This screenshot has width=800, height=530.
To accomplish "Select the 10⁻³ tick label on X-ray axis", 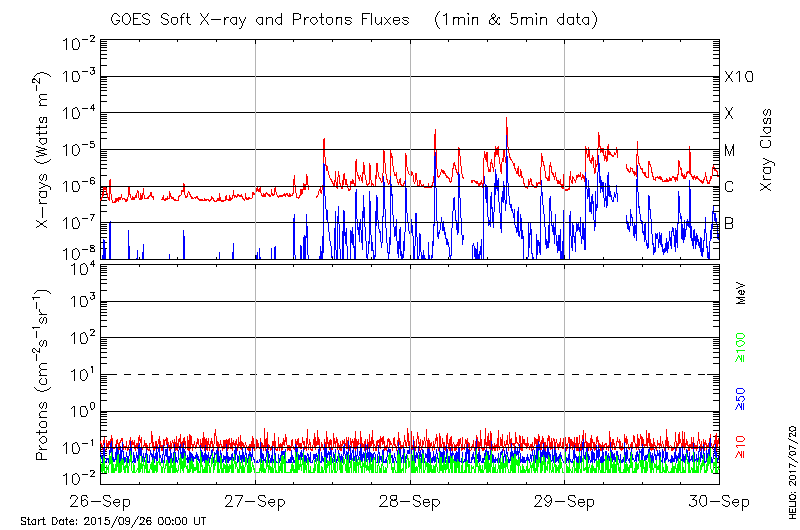I will click(x=78, y=77).
